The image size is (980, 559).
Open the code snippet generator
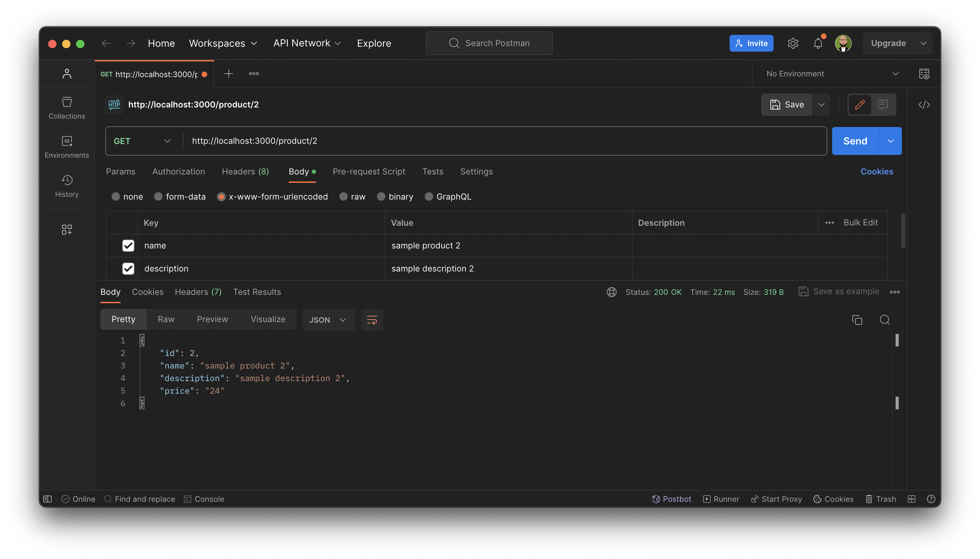coord(925,104)
